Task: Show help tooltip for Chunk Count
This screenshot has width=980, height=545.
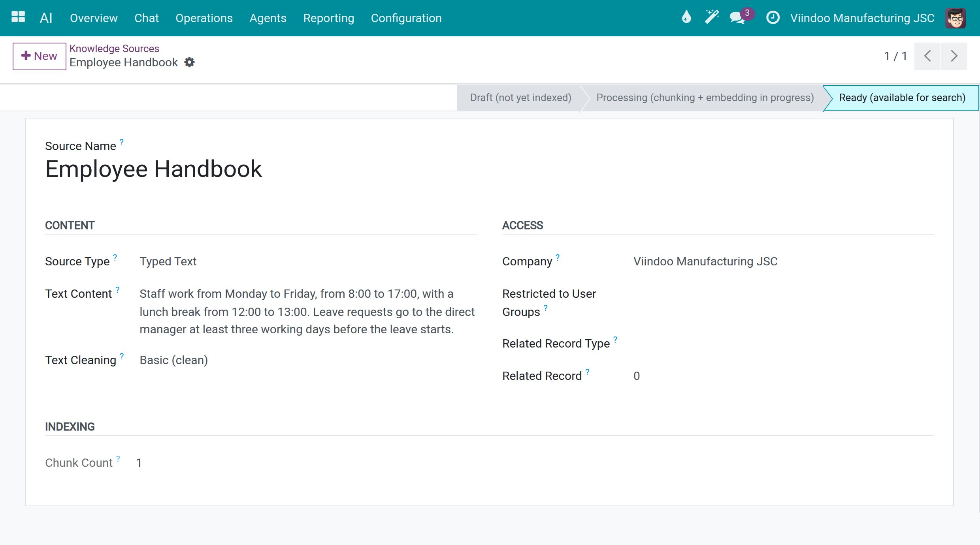Action: click(118, 459)
